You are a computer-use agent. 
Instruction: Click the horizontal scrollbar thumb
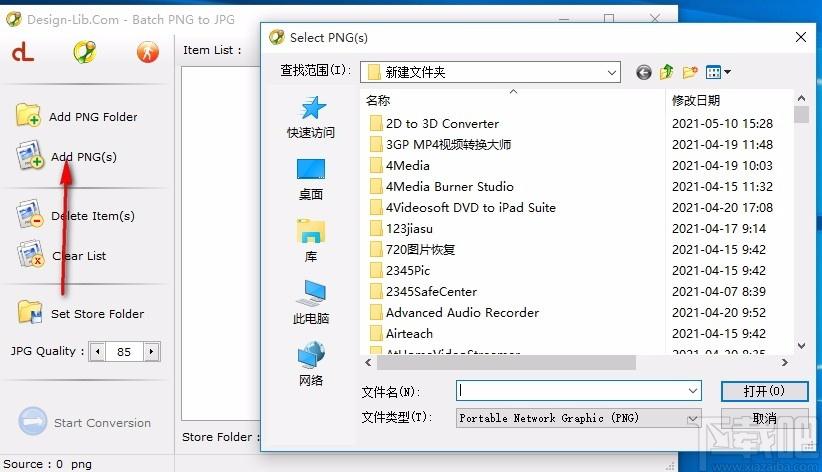coord(506,362)
